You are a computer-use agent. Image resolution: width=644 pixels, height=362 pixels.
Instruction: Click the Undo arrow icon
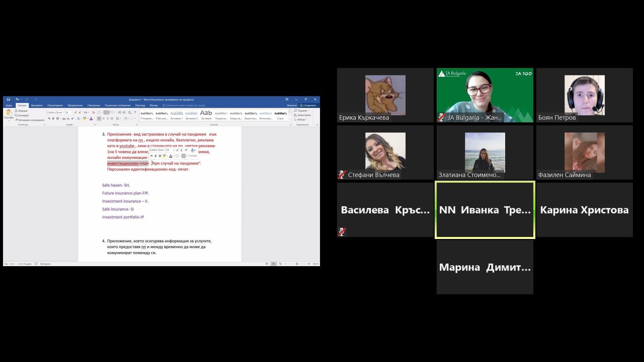point(17,99)
